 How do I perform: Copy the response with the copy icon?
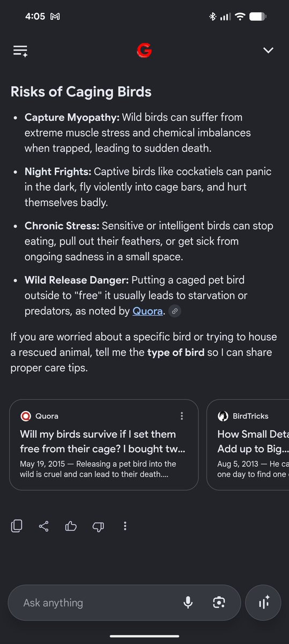coord(17,526)
